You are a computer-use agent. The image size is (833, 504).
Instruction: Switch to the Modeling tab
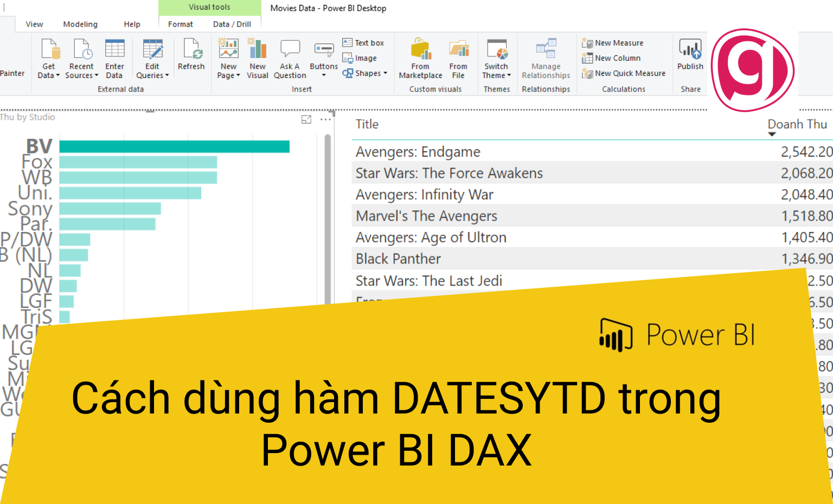pyautogui.click(x=80, y=24)
